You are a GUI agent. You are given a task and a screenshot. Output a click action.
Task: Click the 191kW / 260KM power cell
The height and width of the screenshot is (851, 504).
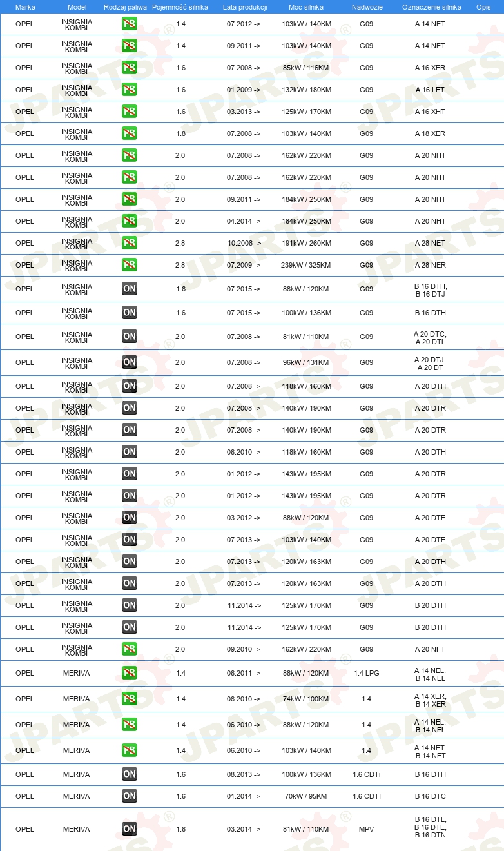pyautogui.click(x=306, y=243)
